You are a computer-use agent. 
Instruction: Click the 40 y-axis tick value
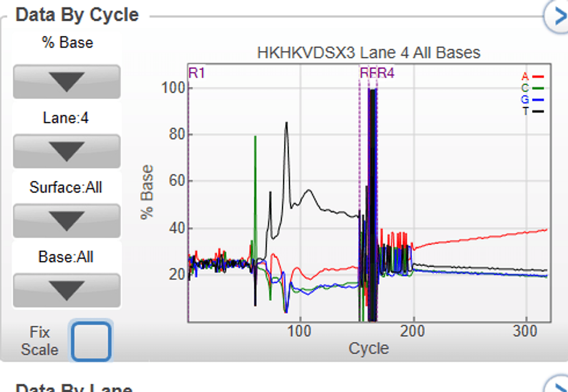[177, 228]
